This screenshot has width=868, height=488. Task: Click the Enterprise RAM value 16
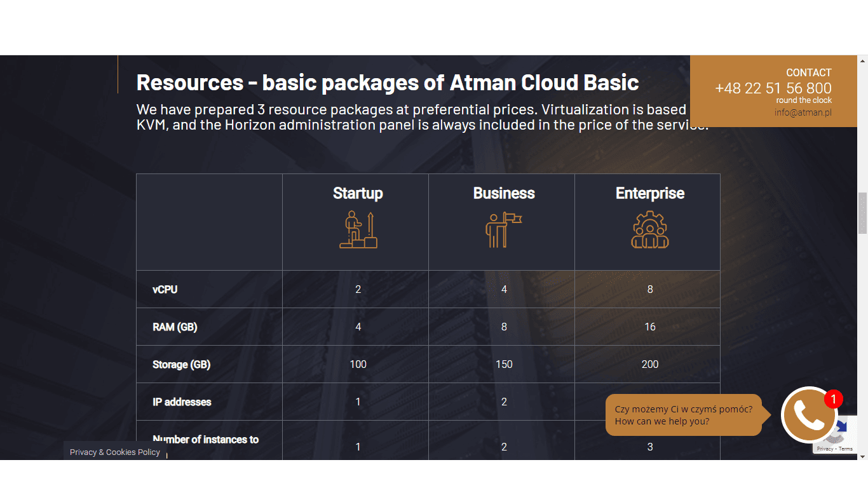pyautogui.click(x=650, y=327)
